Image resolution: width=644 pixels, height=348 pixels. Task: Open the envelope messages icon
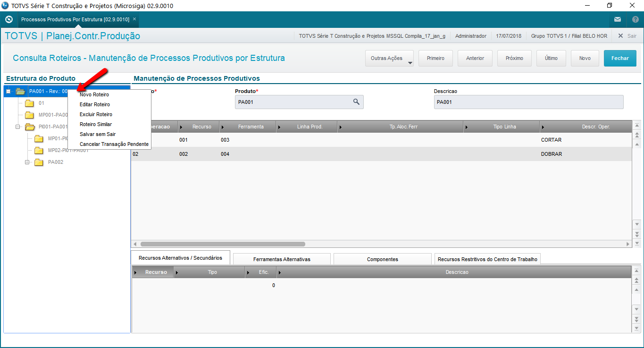click(x=618, y=19)
